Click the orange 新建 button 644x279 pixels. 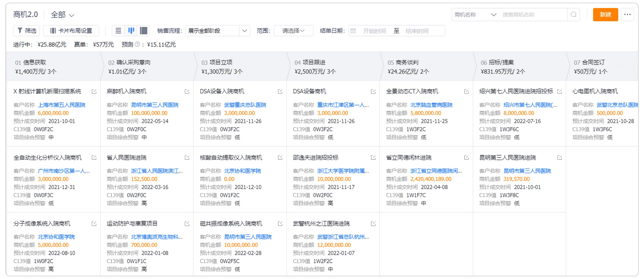(x=605, y=14)
